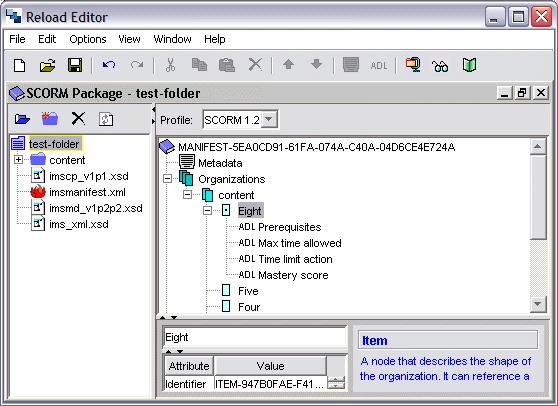
Task: Click the manifest tree scrollbar down arrow
Action: tap(538, 304)
